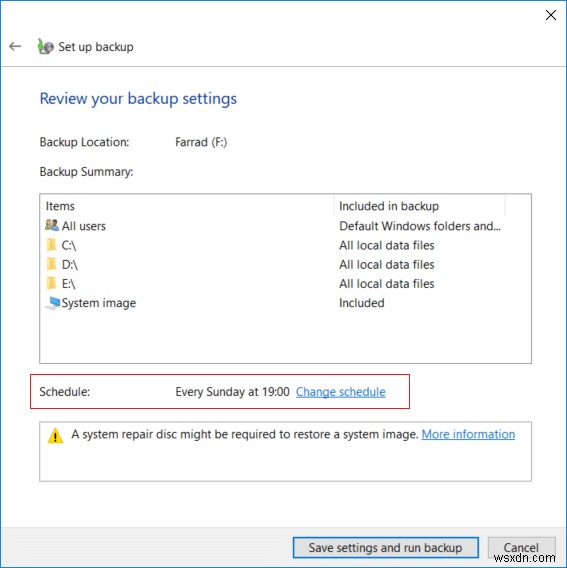The image size is (567, 568).
Task: Select the E:\ row label
Action: (x=68, y=284)
